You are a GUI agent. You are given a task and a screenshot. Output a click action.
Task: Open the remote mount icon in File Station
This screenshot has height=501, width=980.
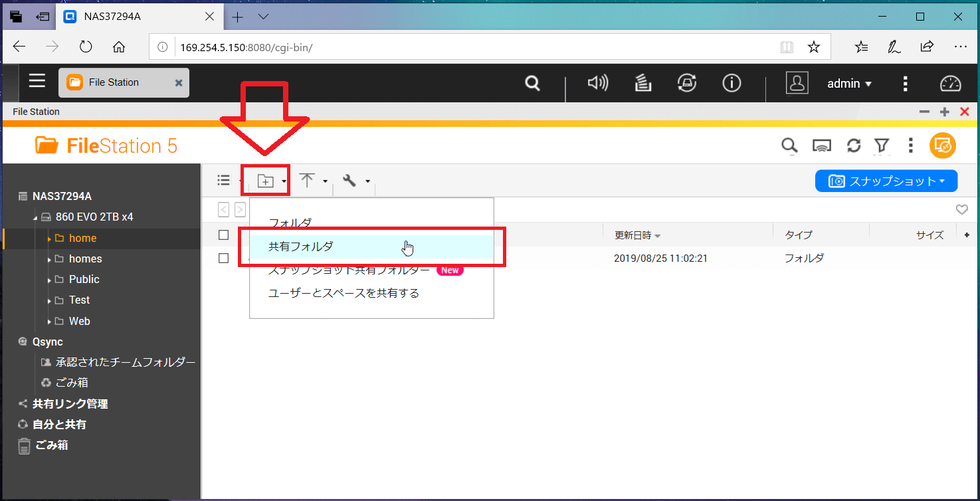point(822,146)
